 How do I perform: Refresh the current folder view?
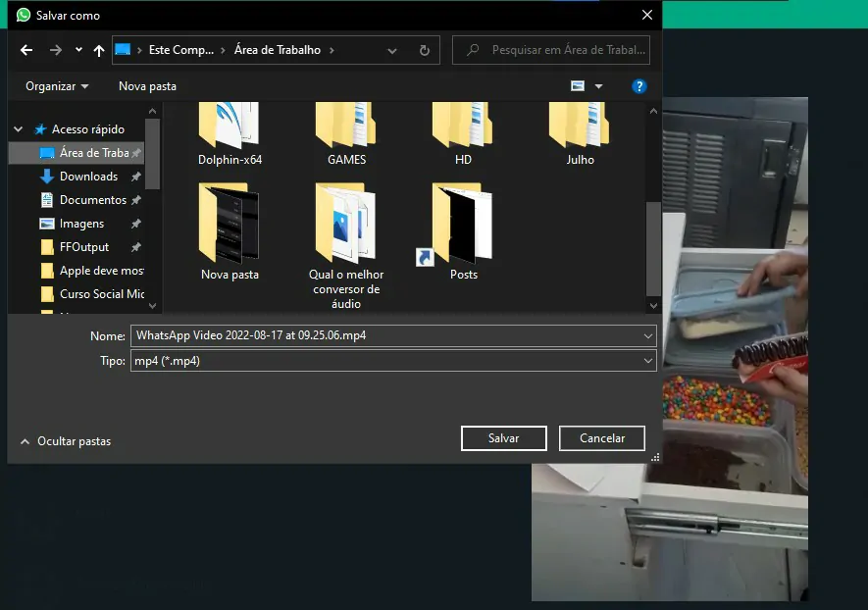(424, 50)
